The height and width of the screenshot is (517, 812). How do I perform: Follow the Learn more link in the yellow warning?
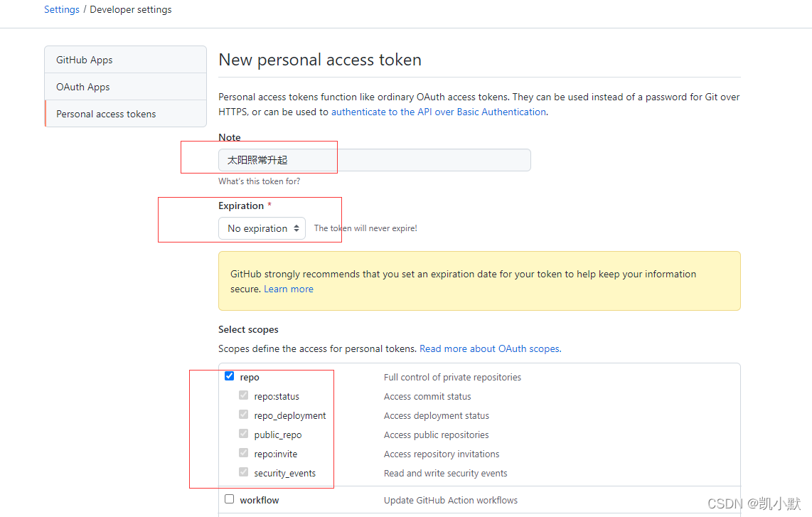click(288, 289)
